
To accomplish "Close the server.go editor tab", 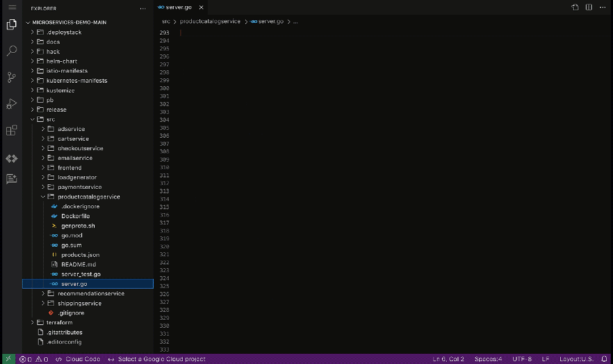I will [x=201, y=7].
